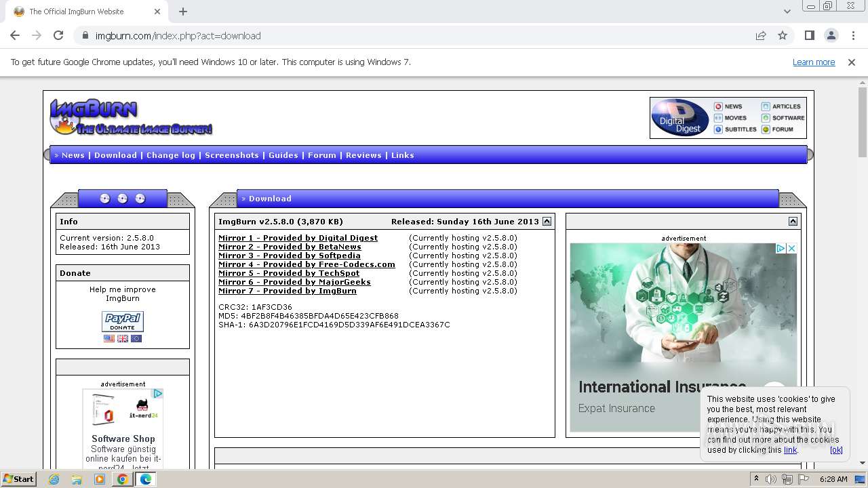
Task: Reload the ImgBurn page
Action: point(58,35)
